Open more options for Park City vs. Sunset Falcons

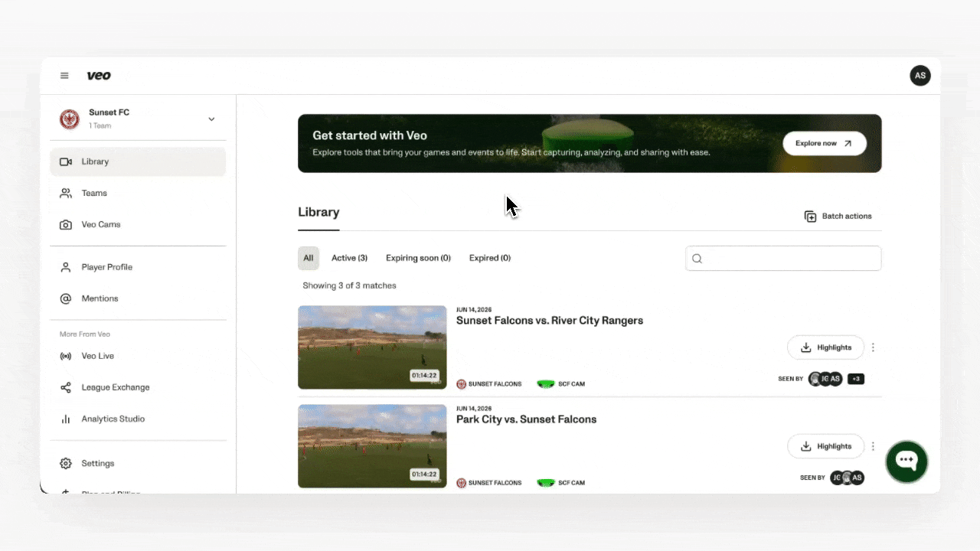[x=873, y=446]
